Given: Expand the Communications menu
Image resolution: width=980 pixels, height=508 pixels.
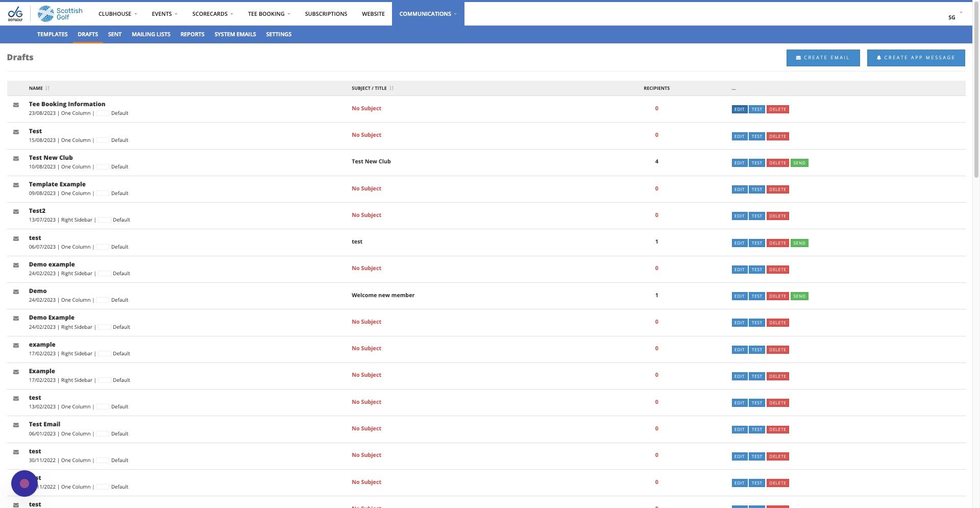Looking at the screenshot, I should pyautogui.click(x=428, y=14).
